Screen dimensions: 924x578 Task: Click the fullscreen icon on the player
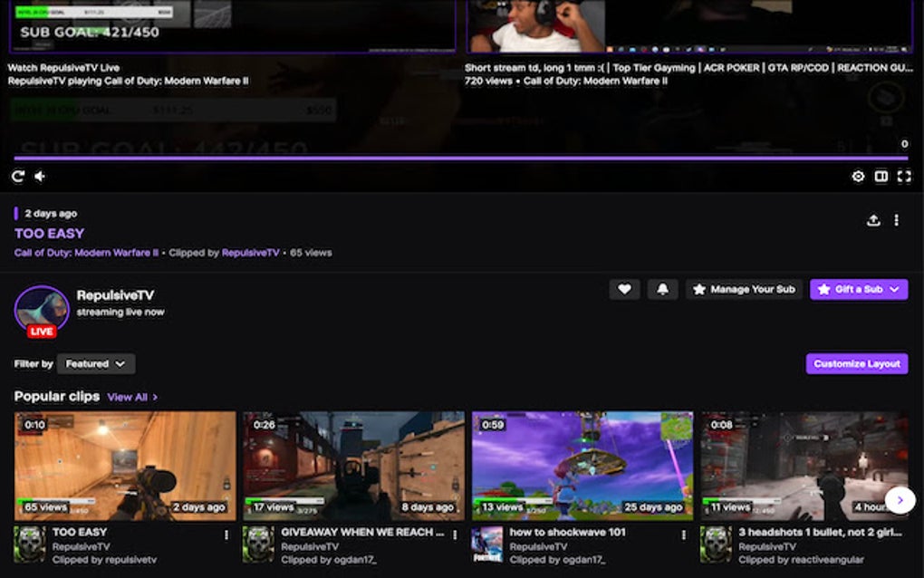(x=904, y=176)
